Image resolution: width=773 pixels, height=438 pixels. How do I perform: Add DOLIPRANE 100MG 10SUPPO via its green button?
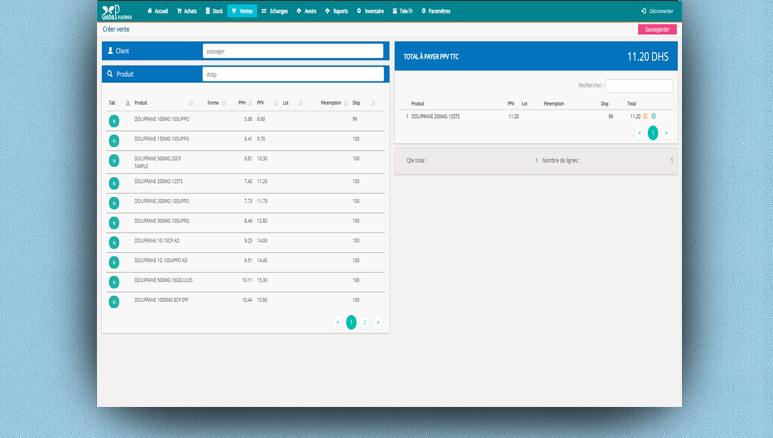click(114, 121)
